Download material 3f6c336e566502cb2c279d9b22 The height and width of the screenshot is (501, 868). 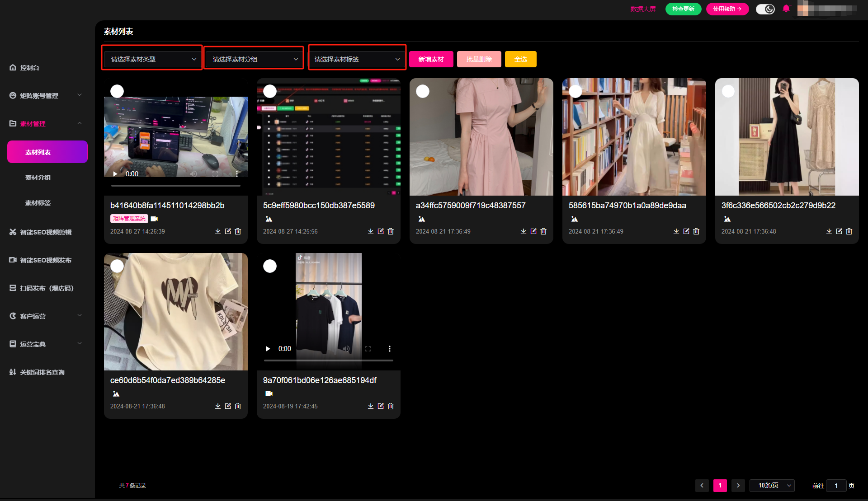click(x=829, y=231)
